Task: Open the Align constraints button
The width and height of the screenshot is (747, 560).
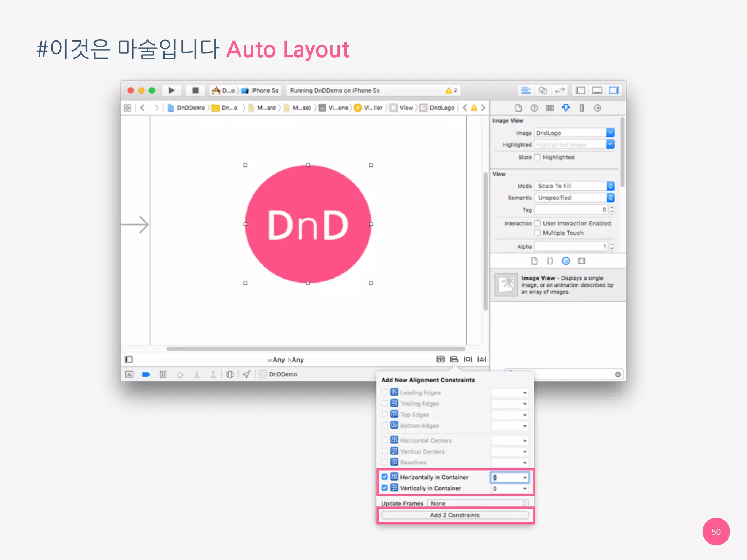Action: click(x=454, y=359)
